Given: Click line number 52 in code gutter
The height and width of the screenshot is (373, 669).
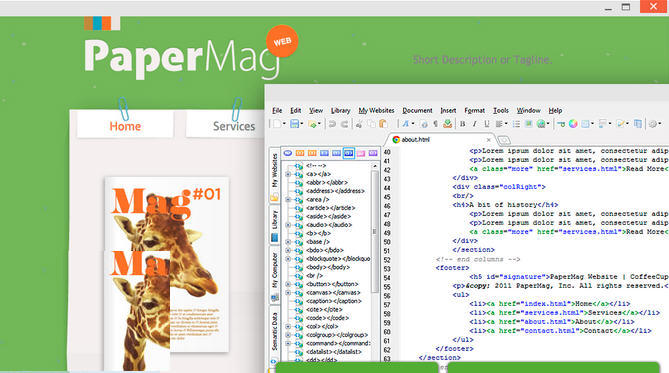Looking at the screenshot, I should 387,260.
